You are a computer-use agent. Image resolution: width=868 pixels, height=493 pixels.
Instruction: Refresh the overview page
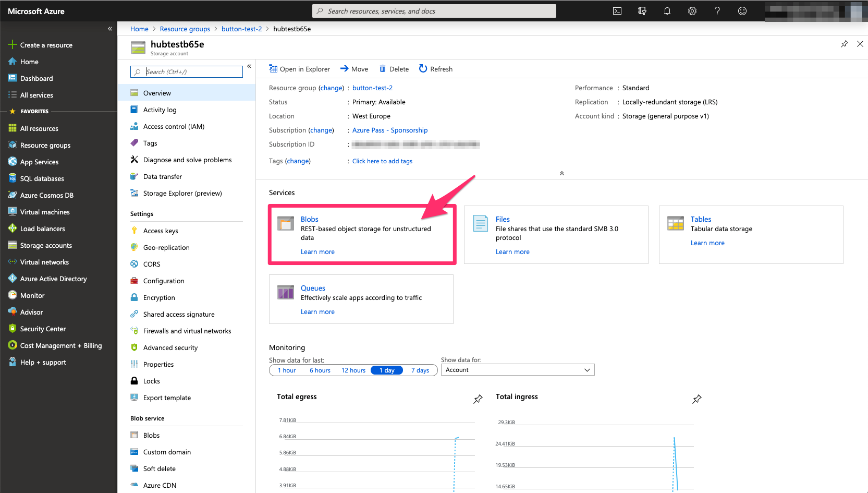(x=436, y=69)
